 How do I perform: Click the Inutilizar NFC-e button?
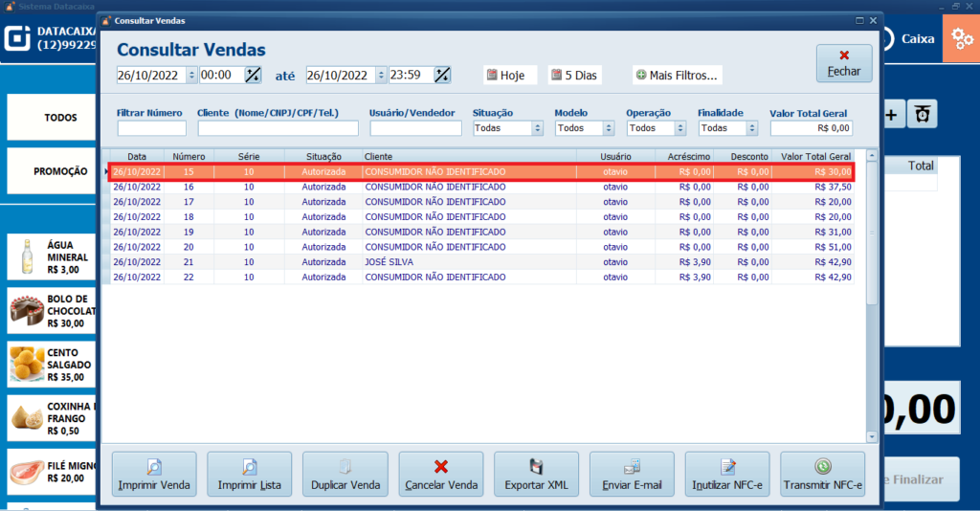[x=727, y=474]
